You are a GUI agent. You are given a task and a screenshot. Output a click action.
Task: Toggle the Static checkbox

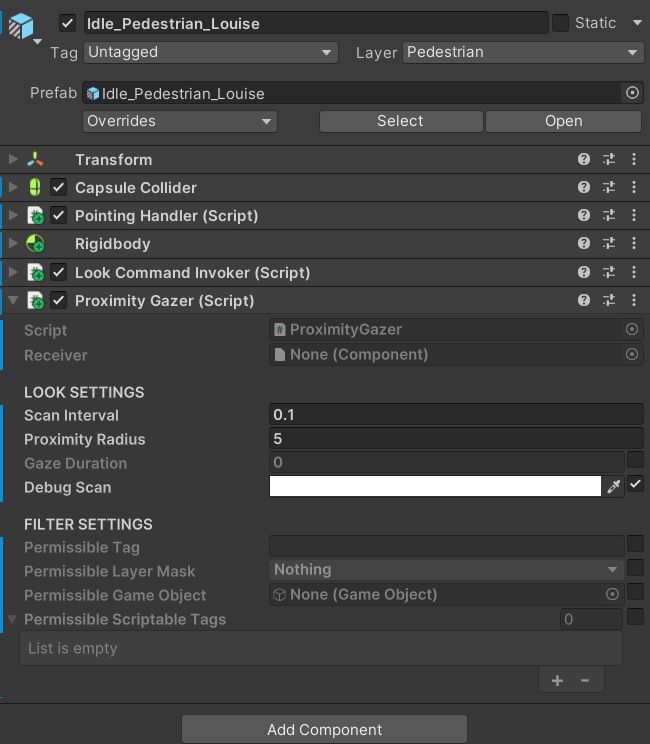[x=560, y=23]
